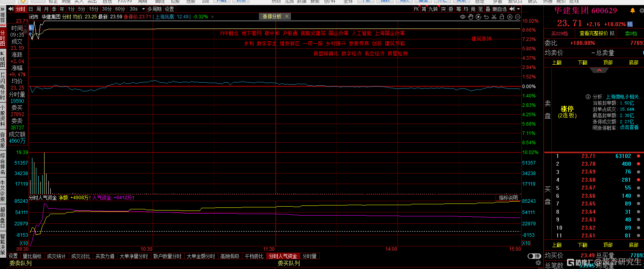Click gear icon beside the 时间 panel
The height and width of the screenshot is (269, 644).
click(26, 30)
